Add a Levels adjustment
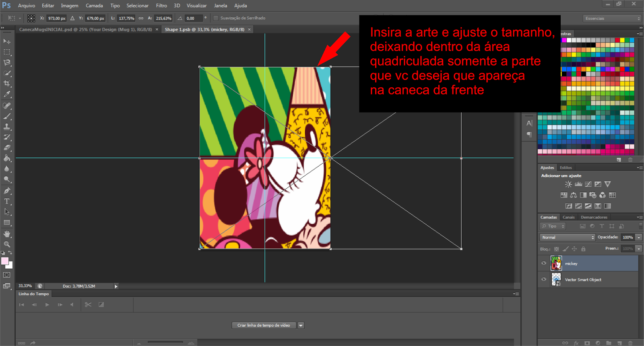 [x=578, y=184]
